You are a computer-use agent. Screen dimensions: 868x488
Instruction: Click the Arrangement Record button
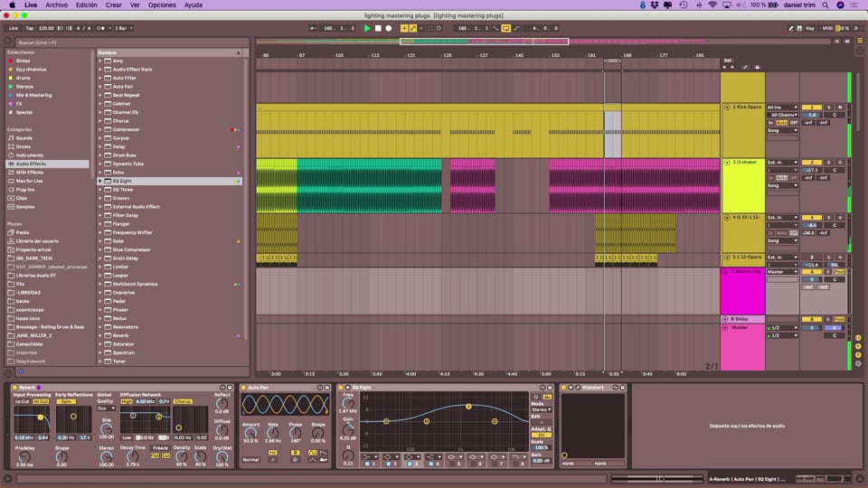point(389,28)
